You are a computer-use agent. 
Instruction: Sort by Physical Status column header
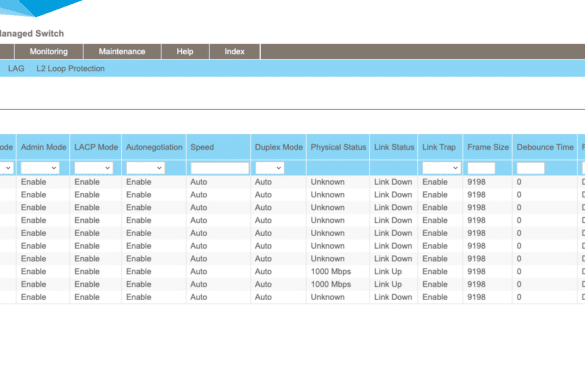click(338, 147)
